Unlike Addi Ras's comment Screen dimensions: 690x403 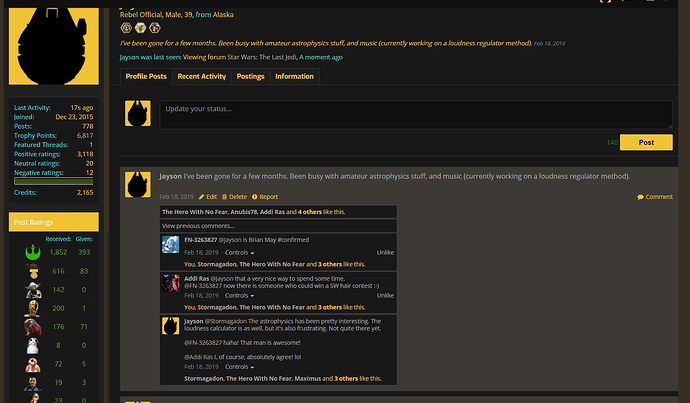pos(385,296)
